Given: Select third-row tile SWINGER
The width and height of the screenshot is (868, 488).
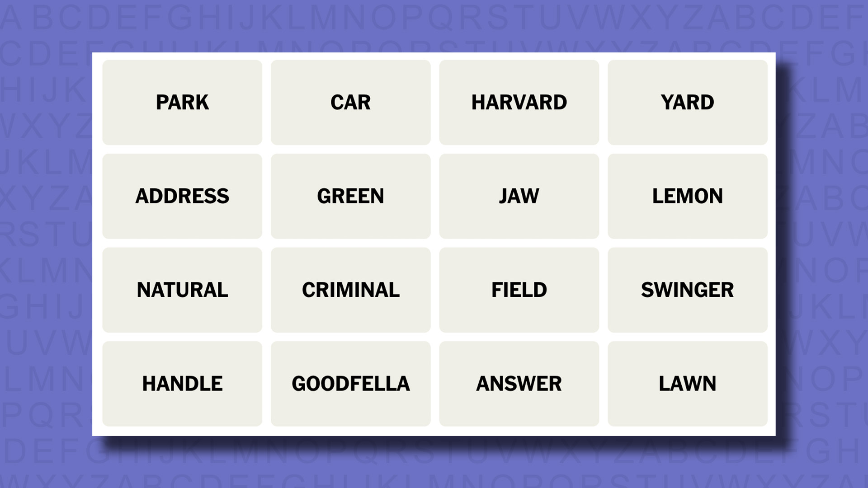Looking at the screenshot, I should pos(687,290).
